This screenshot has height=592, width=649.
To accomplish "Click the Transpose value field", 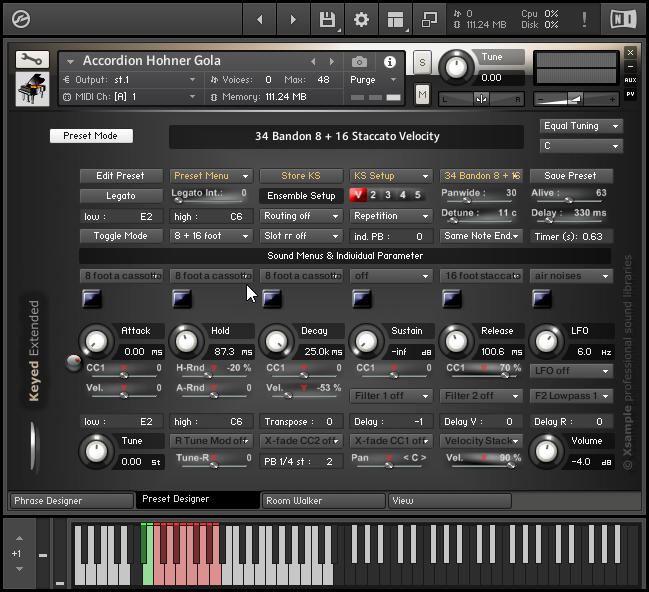I will point(301,421).
